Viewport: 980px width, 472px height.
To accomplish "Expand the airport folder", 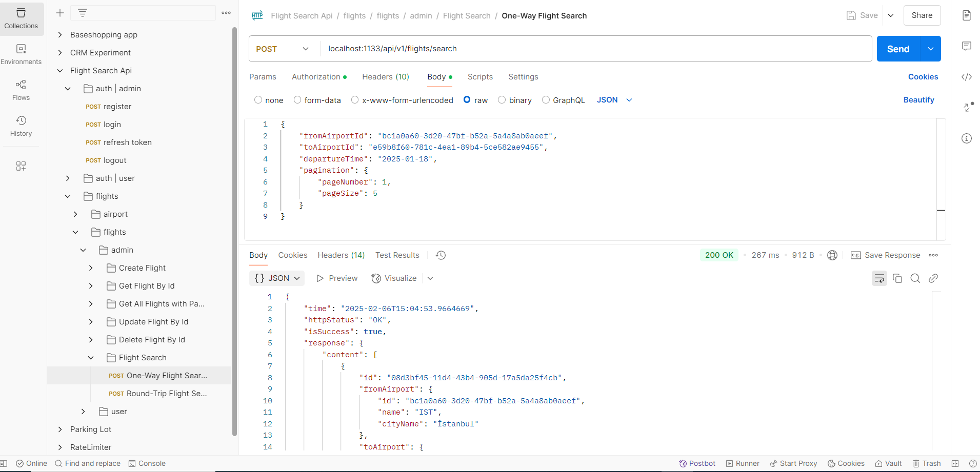I will (x=75, y=214).
